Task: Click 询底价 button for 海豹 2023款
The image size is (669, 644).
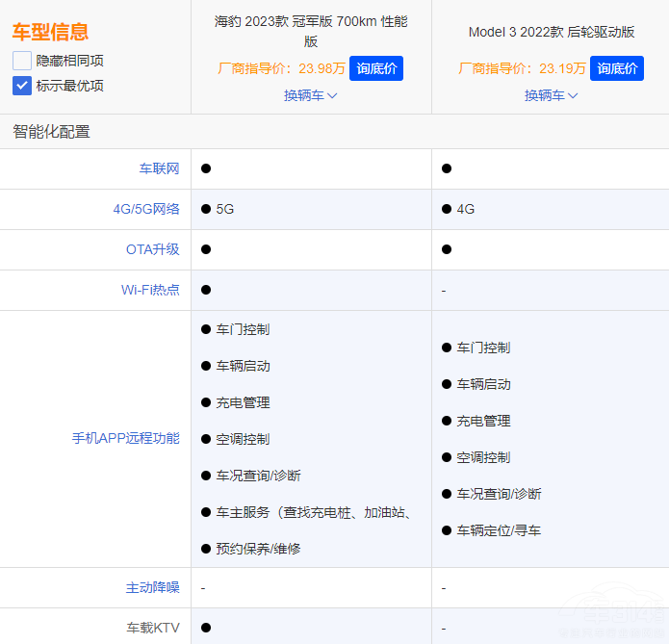Action: tap(376, 68)
